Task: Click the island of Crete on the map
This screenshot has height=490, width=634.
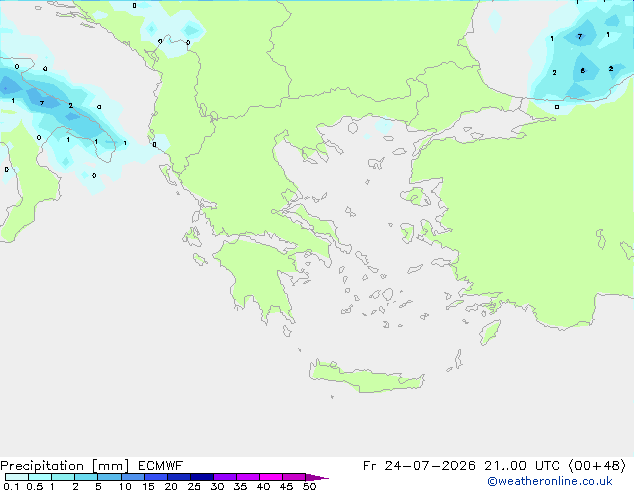Action: 366,377
